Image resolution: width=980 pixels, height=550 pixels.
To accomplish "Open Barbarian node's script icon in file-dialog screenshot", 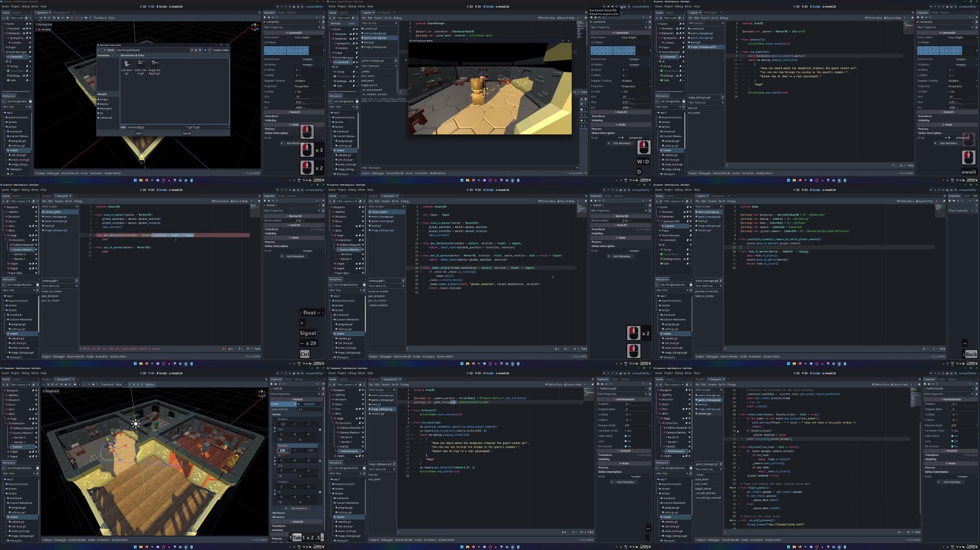I will 27,33.
